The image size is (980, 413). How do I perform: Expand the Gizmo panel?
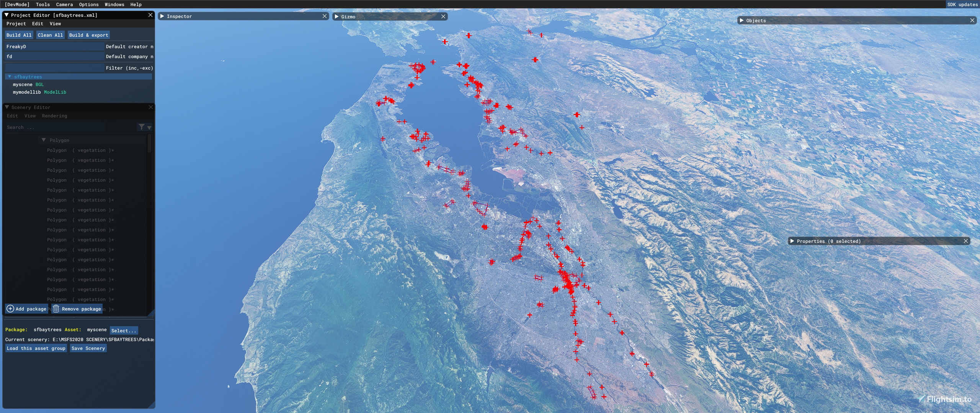pyautogui.click(x=337, y=16)
